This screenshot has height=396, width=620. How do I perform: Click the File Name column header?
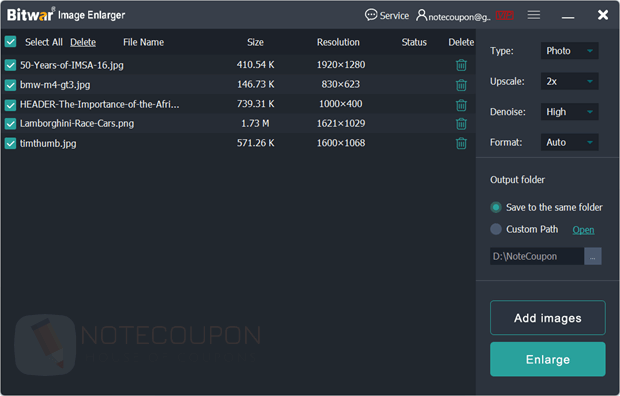click(x=144, y=42)
